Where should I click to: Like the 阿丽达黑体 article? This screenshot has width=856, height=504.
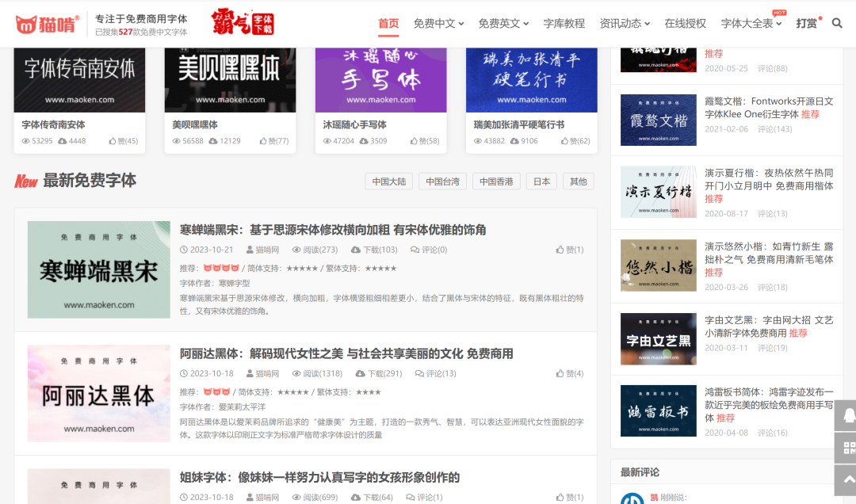(x=569, y=373)
